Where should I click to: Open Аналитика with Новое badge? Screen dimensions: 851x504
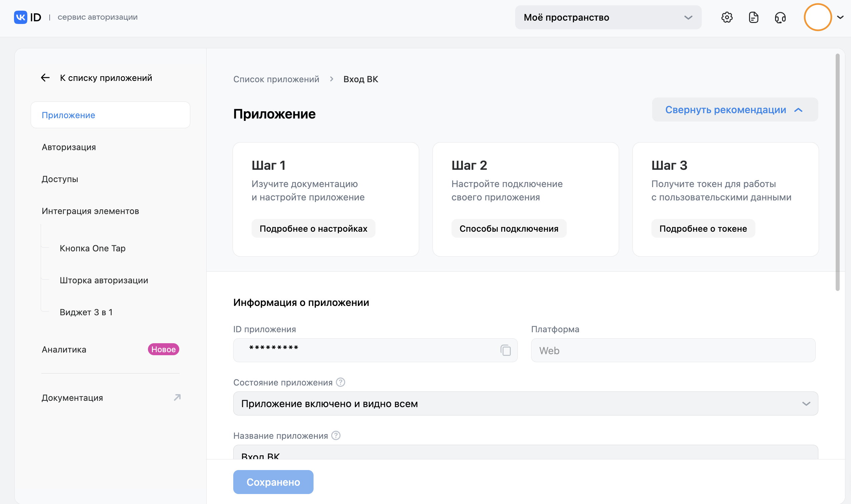tap(64, 350)
